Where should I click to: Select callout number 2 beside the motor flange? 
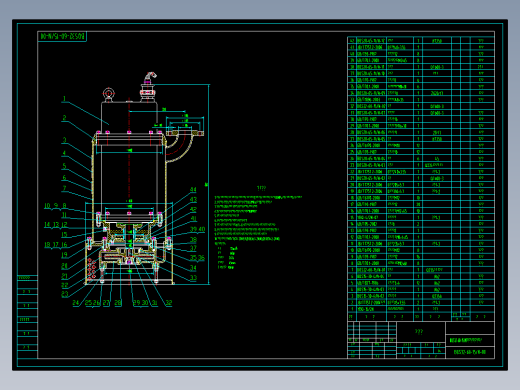point(64,118)
